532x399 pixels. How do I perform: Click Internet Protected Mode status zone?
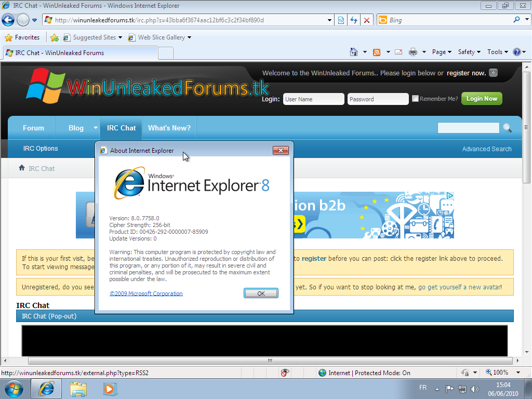click(x=365, y=373)
